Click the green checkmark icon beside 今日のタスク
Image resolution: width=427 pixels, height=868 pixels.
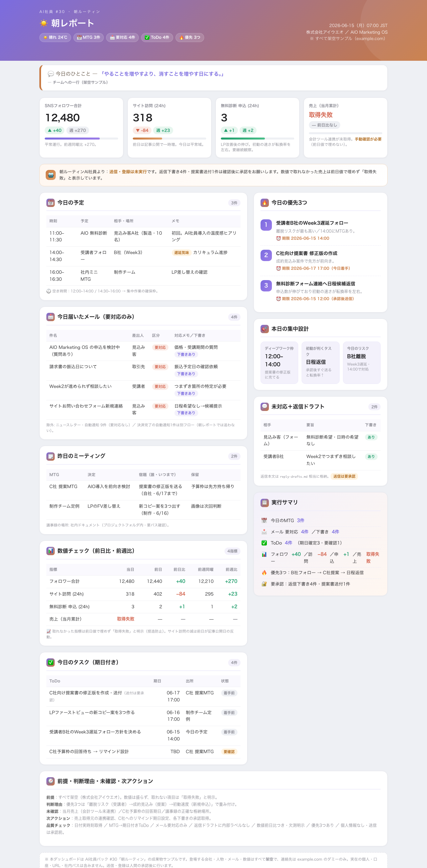point(50,662)
